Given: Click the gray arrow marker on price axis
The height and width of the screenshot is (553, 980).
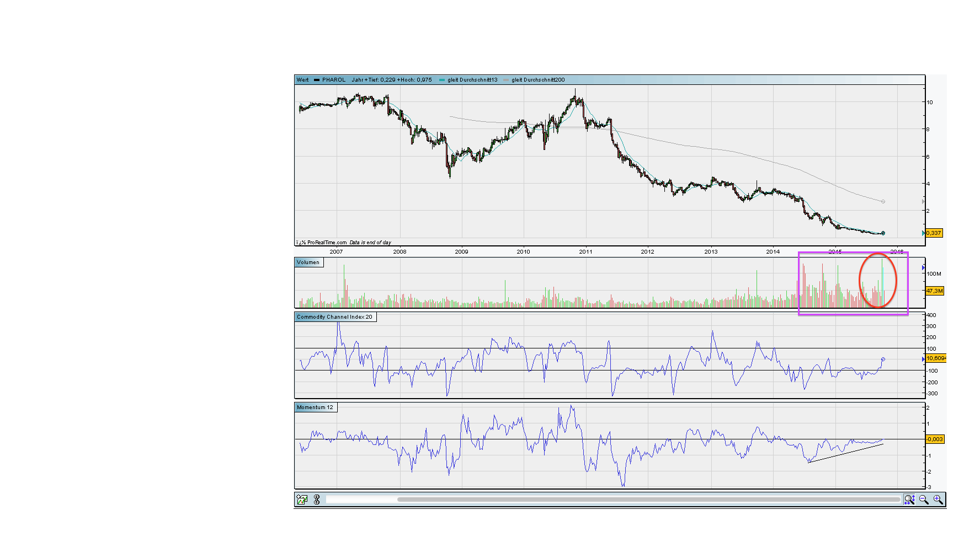Looking at the screenshot, I should tap(923, 202).
